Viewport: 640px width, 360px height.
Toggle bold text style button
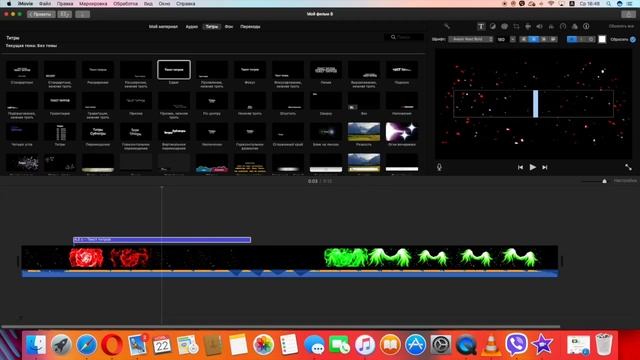click(x=571, y=39)
